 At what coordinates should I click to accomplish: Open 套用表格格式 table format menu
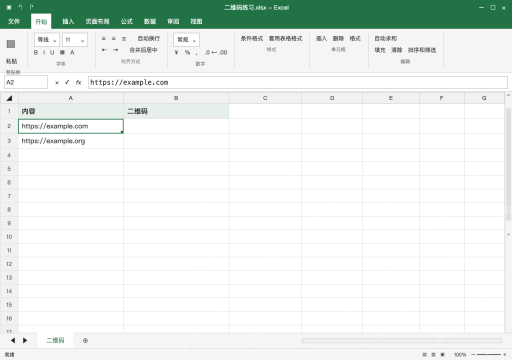286,39
